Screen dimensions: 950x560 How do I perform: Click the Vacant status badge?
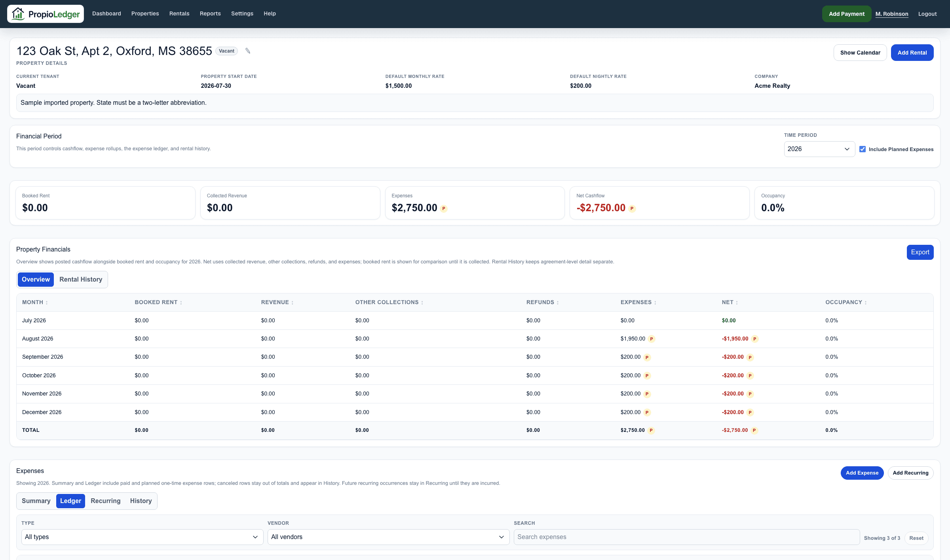[226, 51]
